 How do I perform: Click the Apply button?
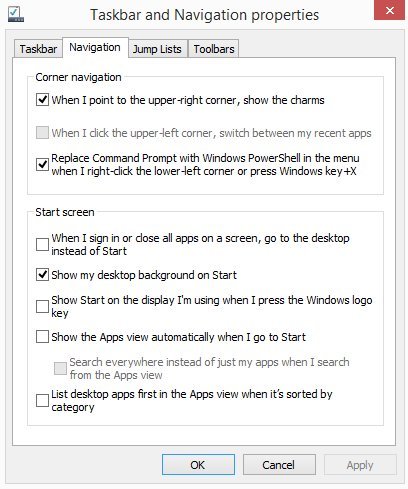click(x=360, y=465)
